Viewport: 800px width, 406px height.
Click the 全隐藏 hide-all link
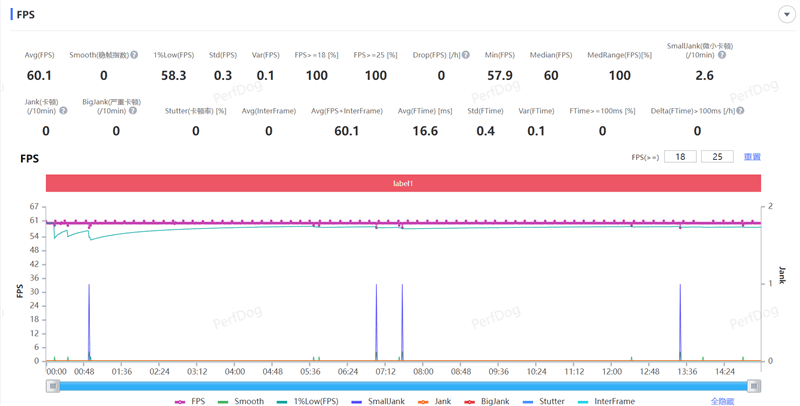[x=724, y=401]
